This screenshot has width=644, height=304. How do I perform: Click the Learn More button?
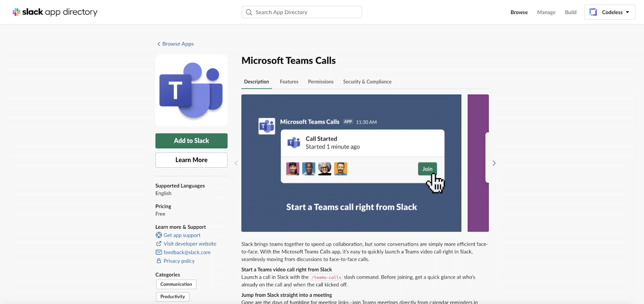192,160
